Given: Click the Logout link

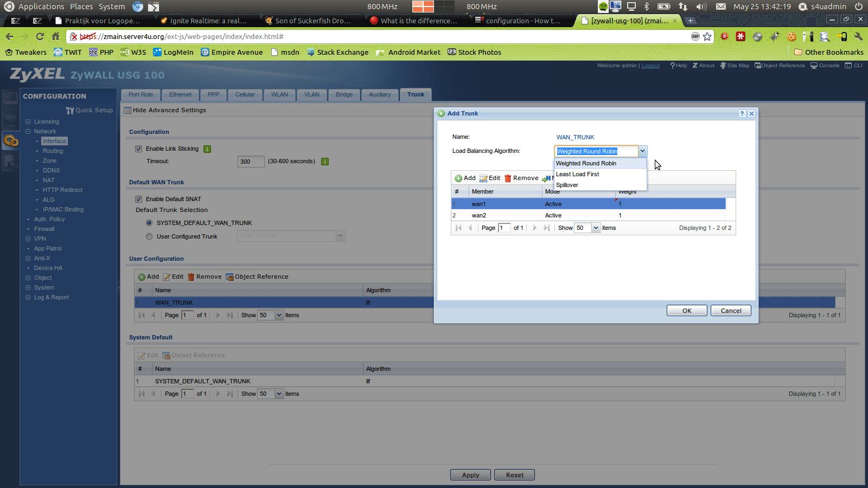Looking at the screenshot, I should point(650,66).
